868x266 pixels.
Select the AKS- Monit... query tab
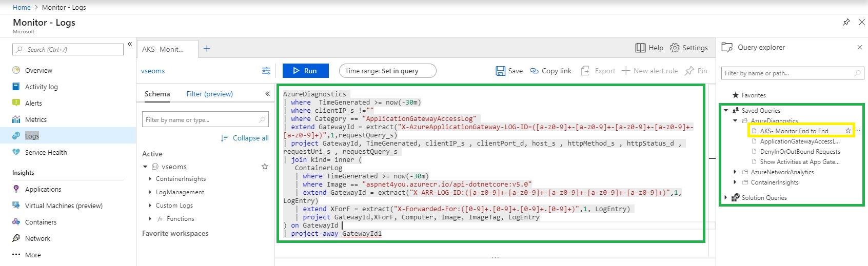point(167,49)
